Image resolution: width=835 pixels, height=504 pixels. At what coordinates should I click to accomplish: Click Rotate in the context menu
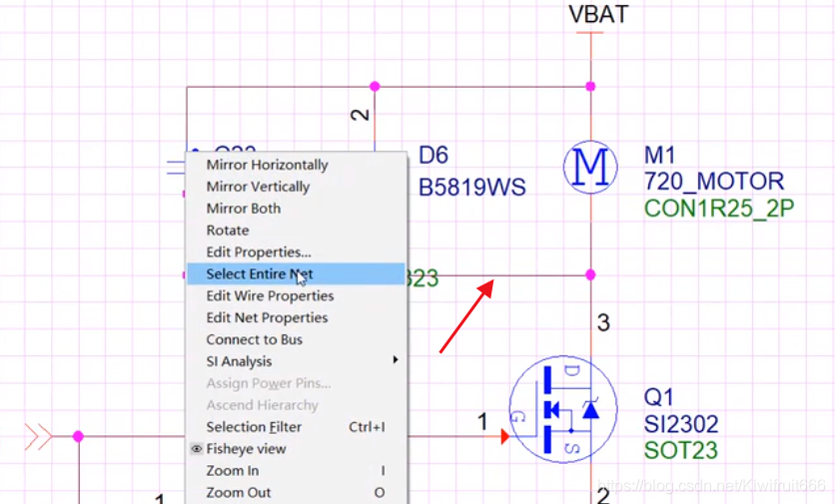click(x=228, y=231)
